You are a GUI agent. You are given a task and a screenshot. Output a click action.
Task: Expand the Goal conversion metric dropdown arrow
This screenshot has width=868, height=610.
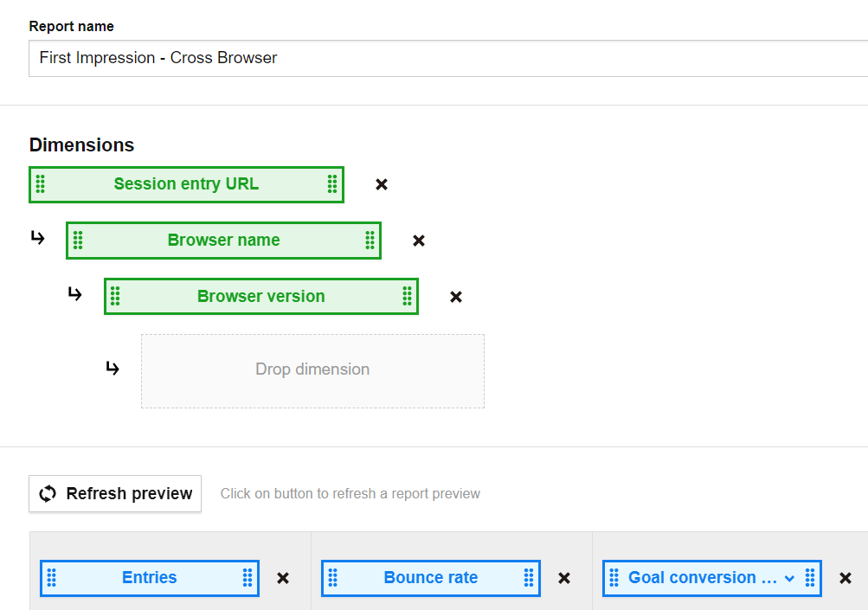tap(789, 578)
